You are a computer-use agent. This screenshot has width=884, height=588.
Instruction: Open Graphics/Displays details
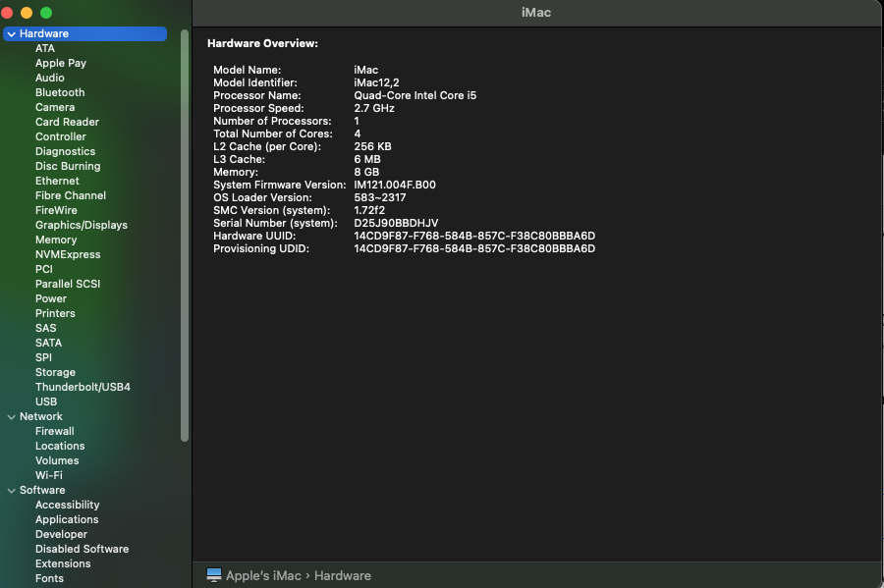[82, 225]
